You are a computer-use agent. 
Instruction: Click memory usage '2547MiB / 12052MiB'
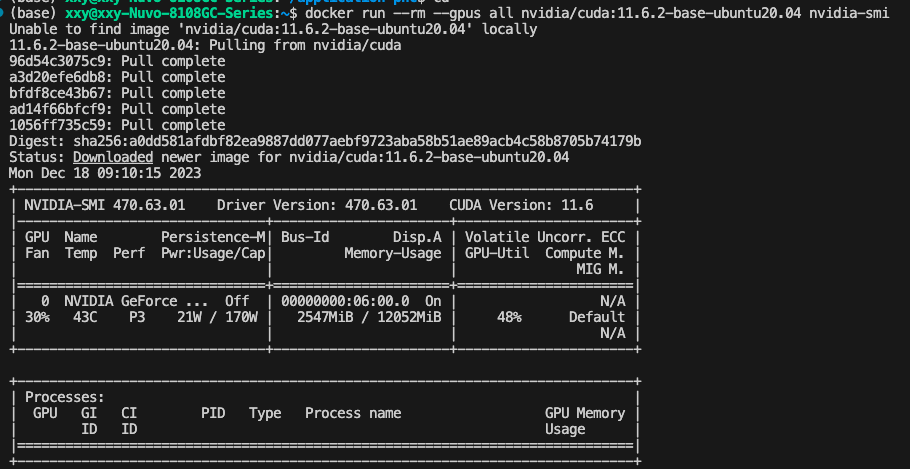tap(369, 318)
